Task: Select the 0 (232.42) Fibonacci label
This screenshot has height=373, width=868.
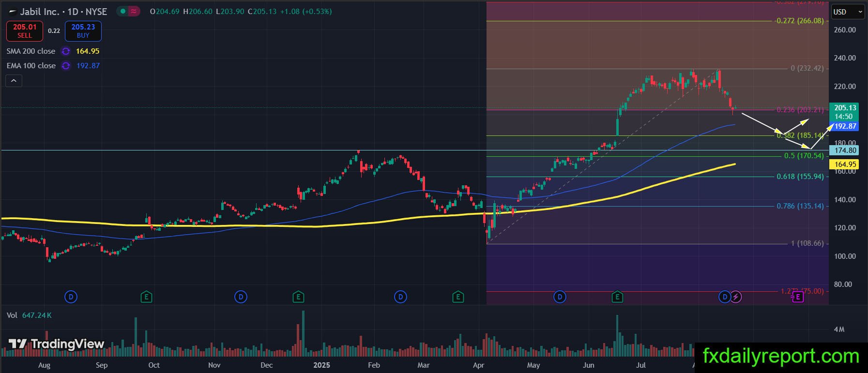Action: 807,68
